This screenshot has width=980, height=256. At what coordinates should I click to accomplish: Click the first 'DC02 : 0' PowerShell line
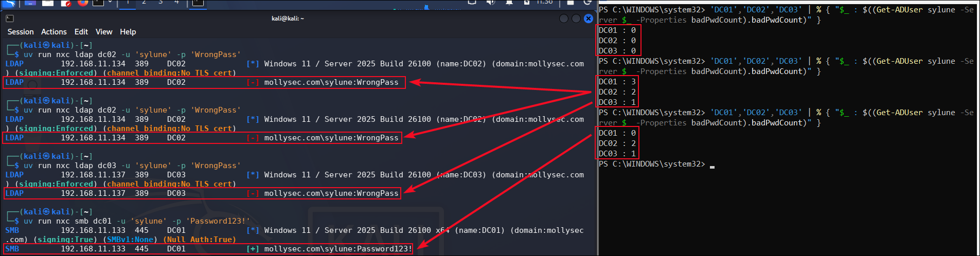(617, 41)
